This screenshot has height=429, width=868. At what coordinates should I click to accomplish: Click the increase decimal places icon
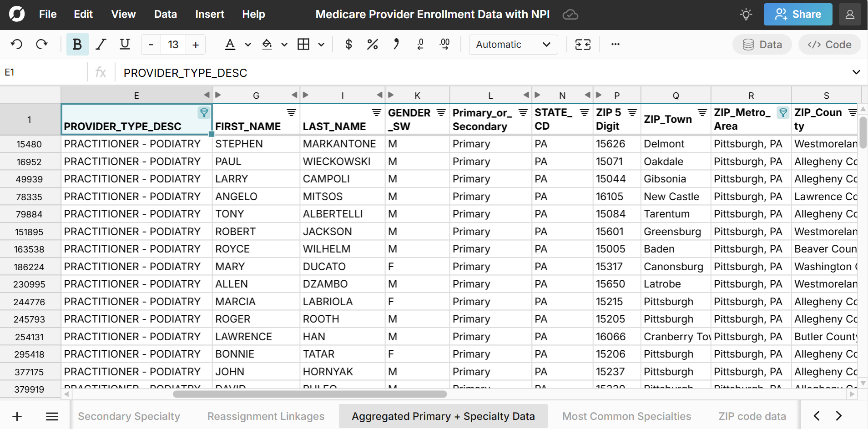(444, 45)
